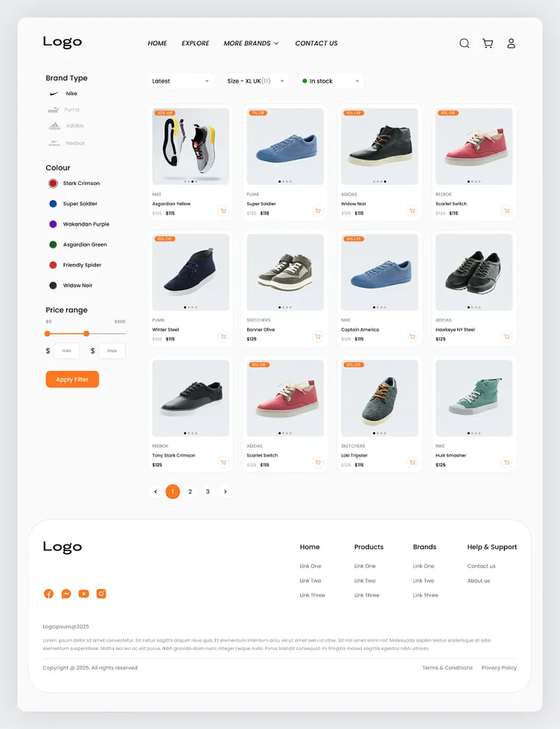Open the In stock dropdown
Screen dimensions: 560x729
tap(331, 81)
